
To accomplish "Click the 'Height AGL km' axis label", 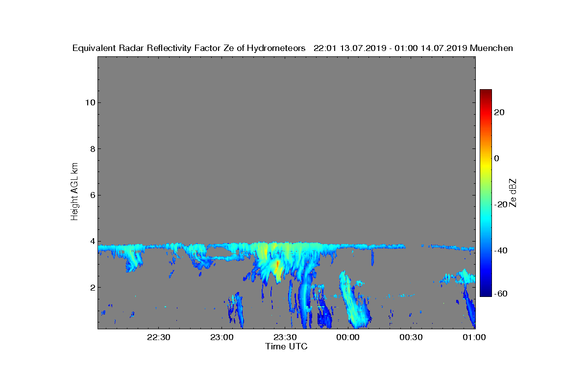I will coord(74,192).
